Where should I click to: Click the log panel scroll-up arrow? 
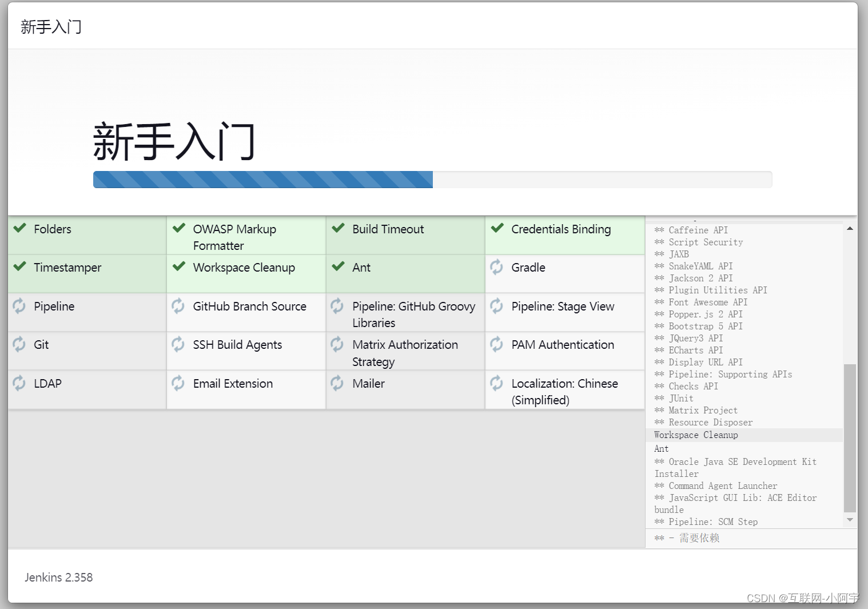(850, 229)
